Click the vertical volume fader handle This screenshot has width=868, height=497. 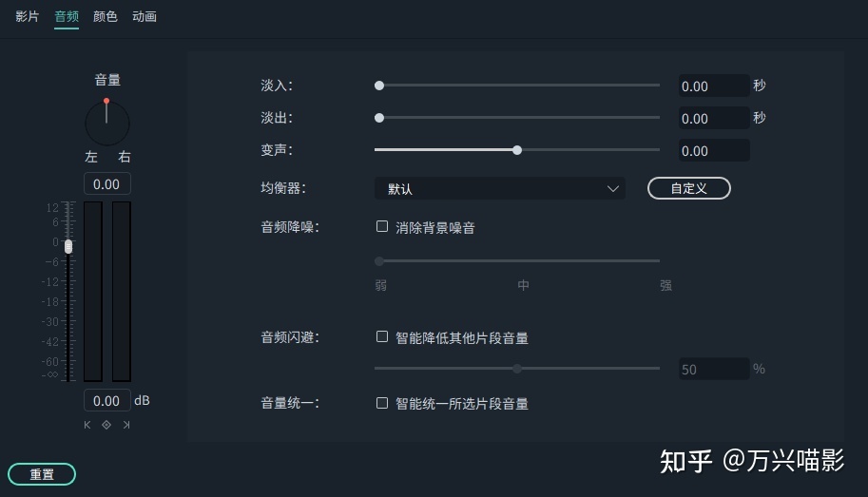(68, 246)
